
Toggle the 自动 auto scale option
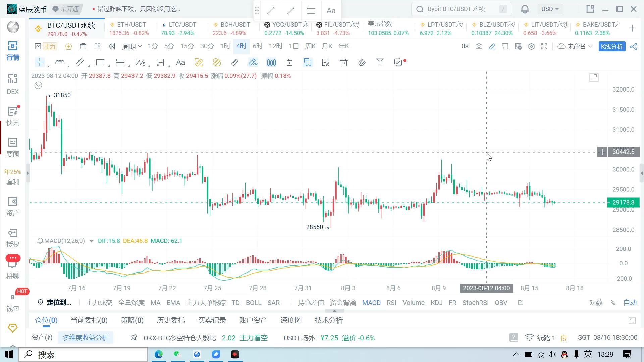[630, 303]
